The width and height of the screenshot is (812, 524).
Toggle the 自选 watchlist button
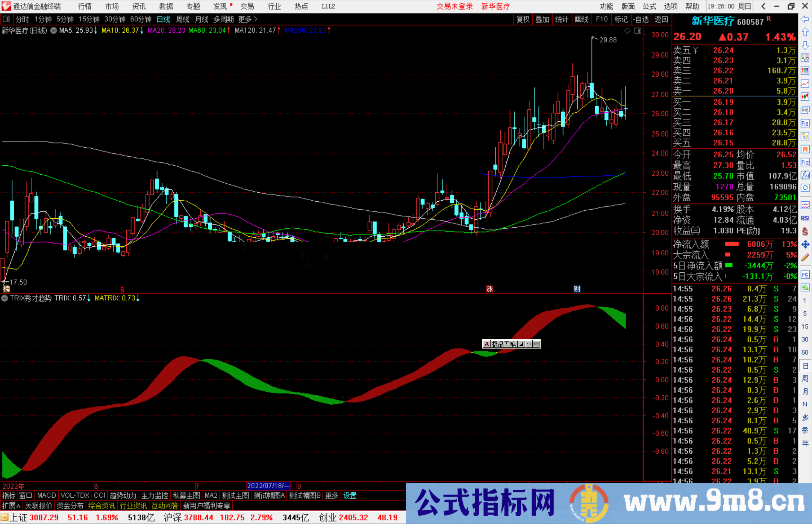[x=642, y=19]
